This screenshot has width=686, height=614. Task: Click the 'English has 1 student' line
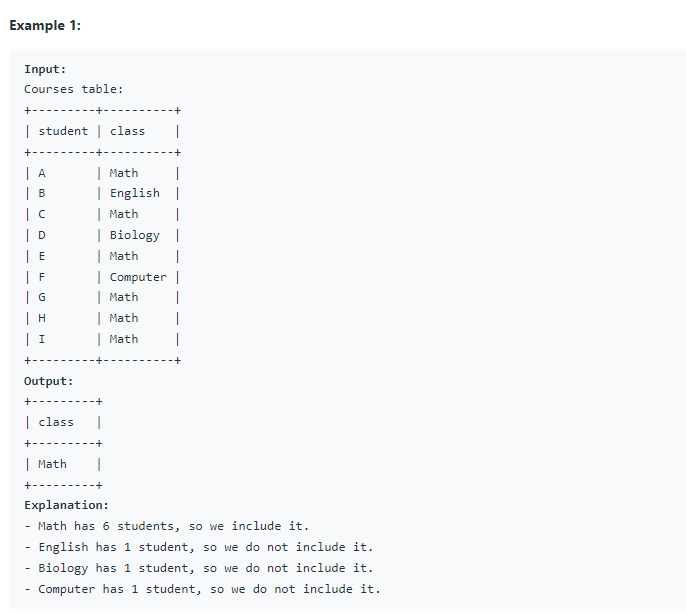click(199, 547)
